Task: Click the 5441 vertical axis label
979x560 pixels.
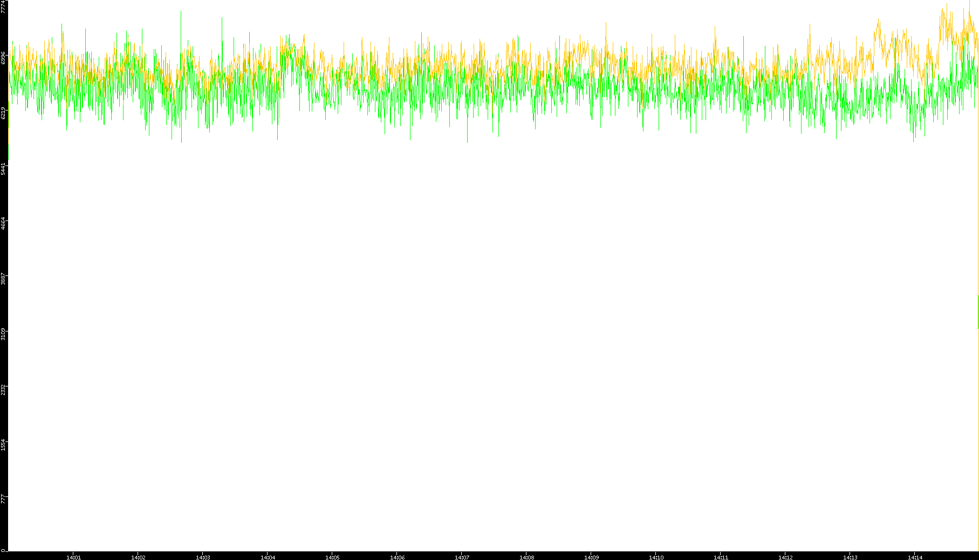Action: click(4, 168)
